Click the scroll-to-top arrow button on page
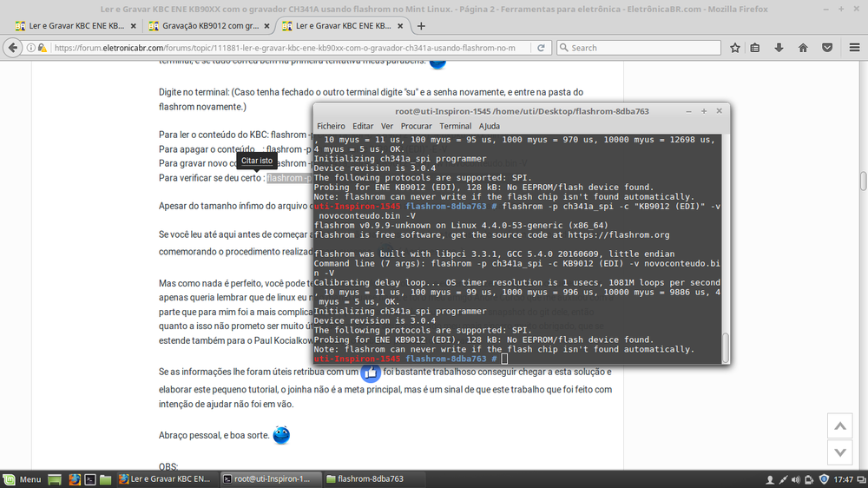868x488 pixels. tap(838, 426)
